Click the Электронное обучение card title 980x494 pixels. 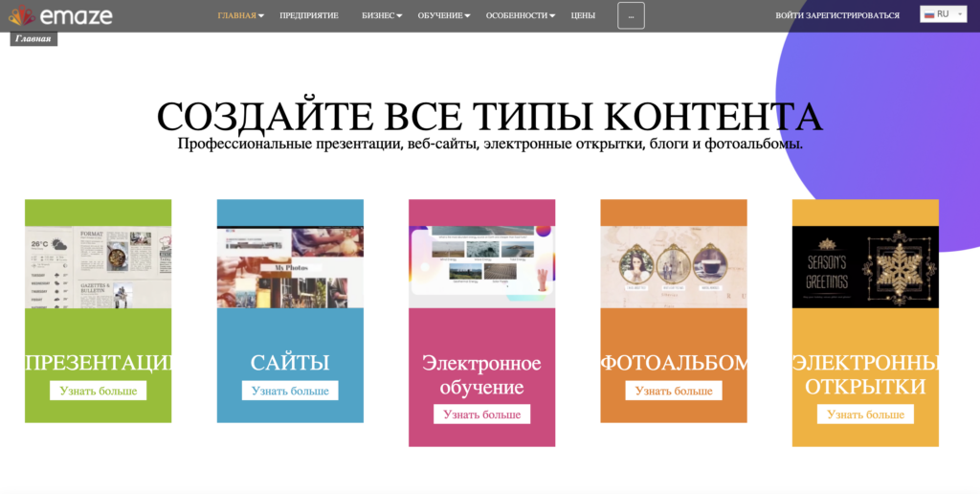482,374
